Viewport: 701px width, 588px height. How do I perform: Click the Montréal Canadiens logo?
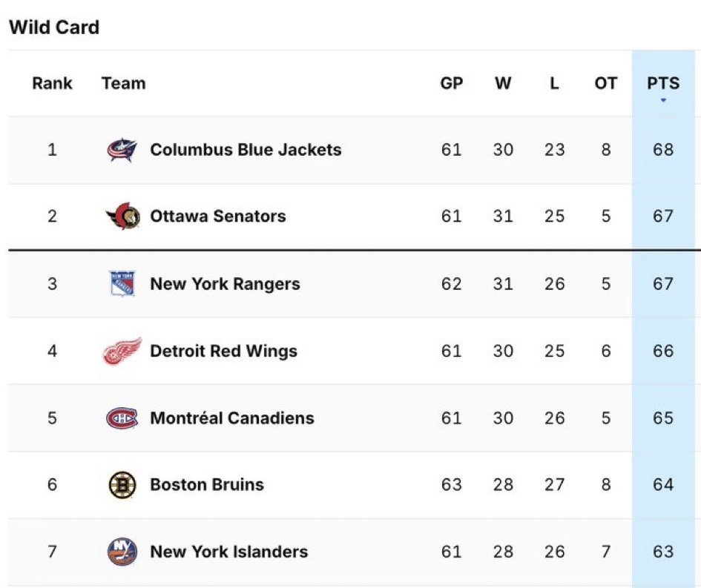[122, 418]
